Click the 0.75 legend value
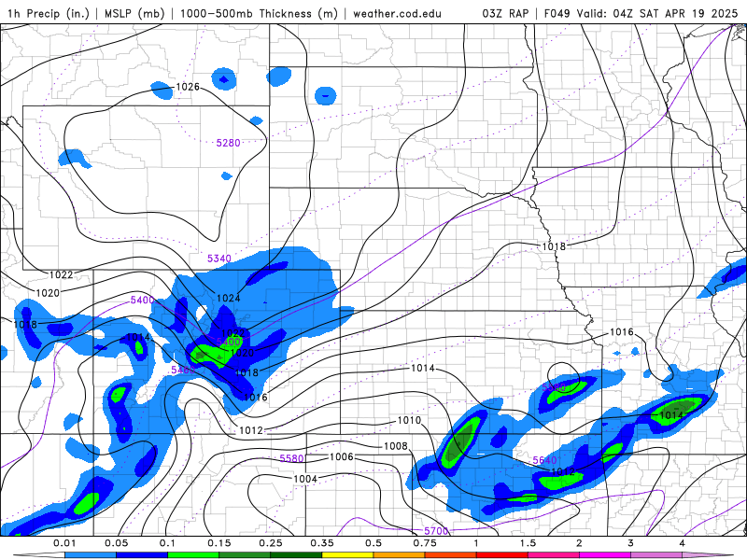The height and width of the screenshot is (560, 747). click(425, 543)
